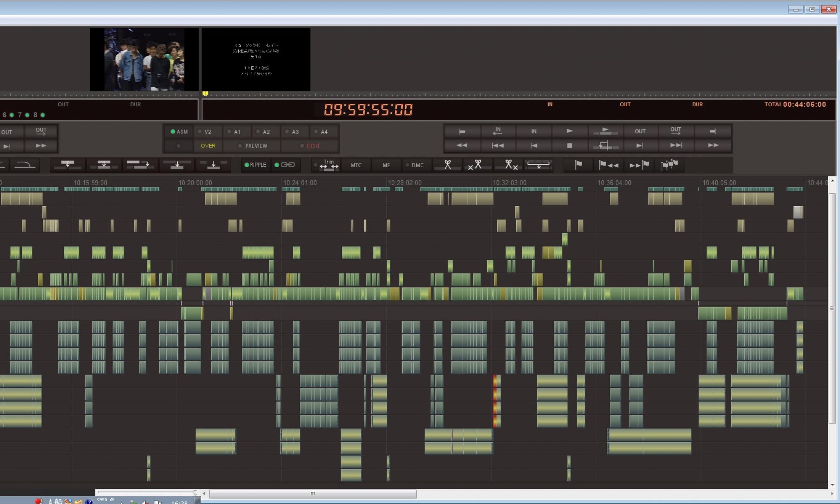This screenshot has height=504, width=840.
Task: Click the timeline zoom slider handle
Action: 195,493
